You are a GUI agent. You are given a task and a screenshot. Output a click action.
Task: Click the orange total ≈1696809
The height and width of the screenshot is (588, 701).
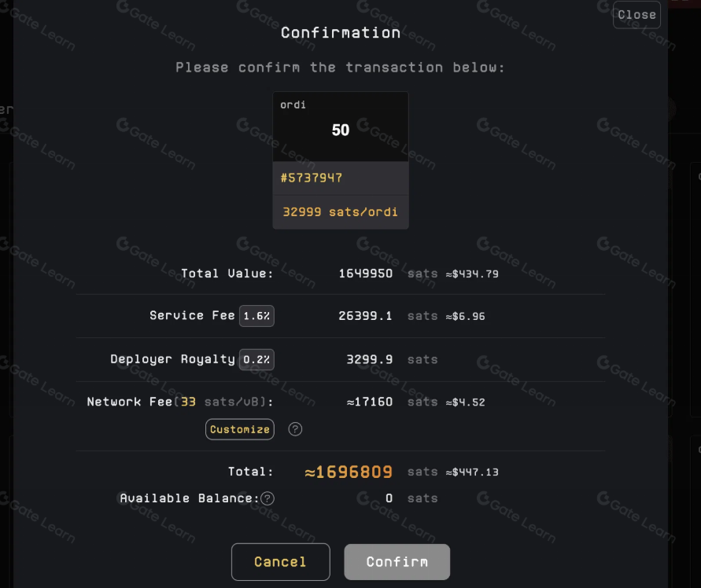(349, 472)
